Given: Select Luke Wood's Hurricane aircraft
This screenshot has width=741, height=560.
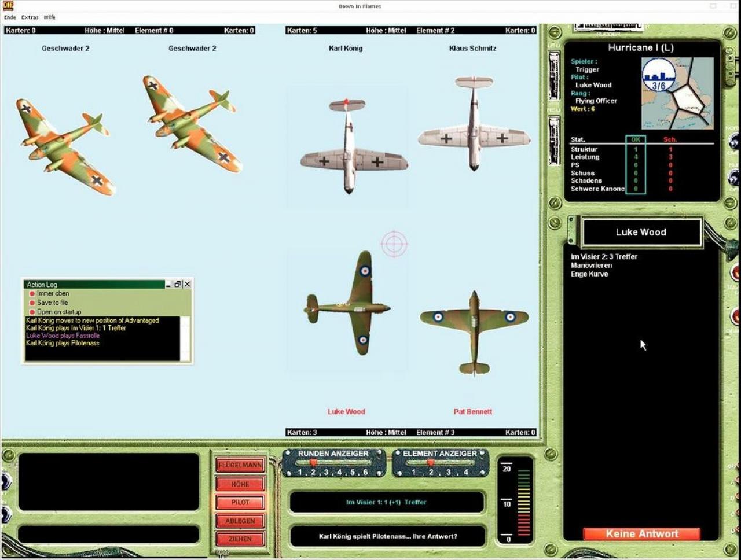Looking at the screenshot, I should tap(349, 303).
